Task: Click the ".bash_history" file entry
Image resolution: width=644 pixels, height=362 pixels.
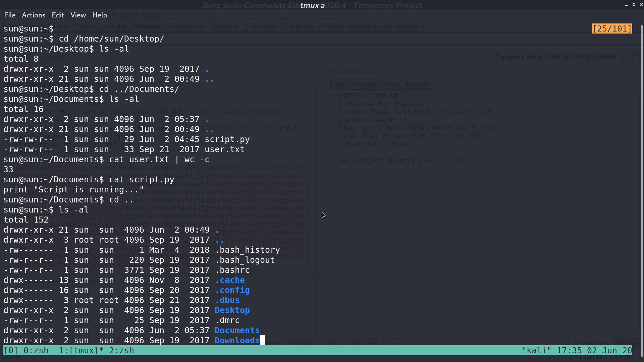Action: coord(247,250)
